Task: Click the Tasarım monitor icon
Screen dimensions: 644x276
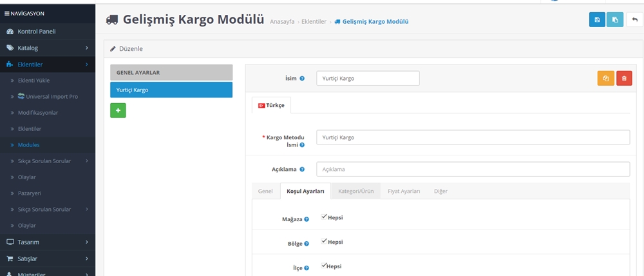Action: [x=10, y=242]
